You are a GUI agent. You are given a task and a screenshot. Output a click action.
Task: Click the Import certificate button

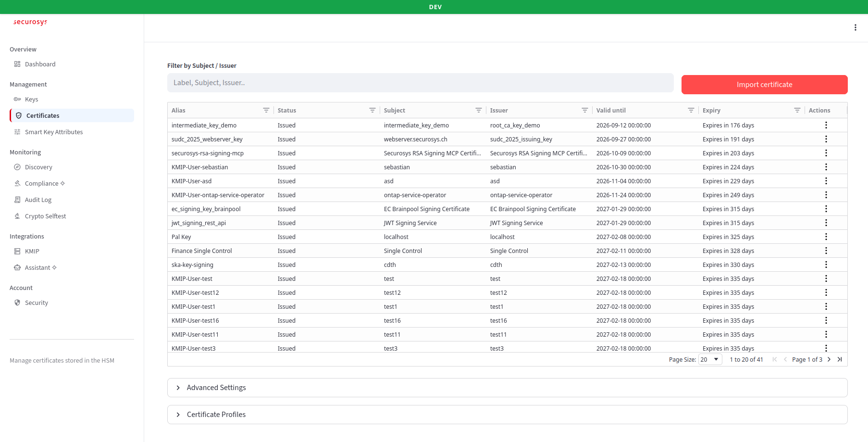point(764,84)
